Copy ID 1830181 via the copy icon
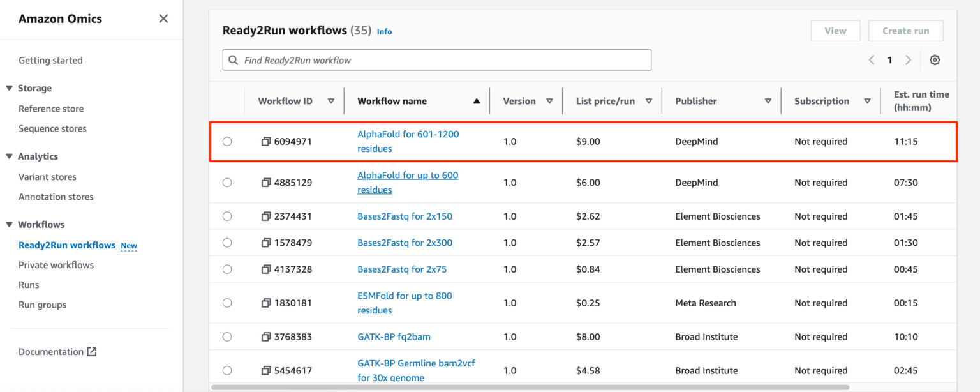The height and width of the screenshot is (392, 980). point(266,303)
